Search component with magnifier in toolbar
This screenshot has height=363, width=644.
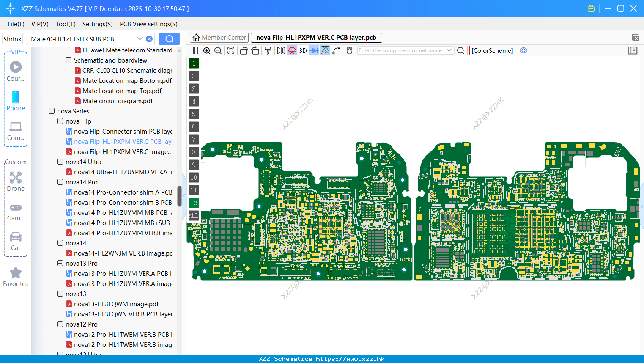coord(461,50)
